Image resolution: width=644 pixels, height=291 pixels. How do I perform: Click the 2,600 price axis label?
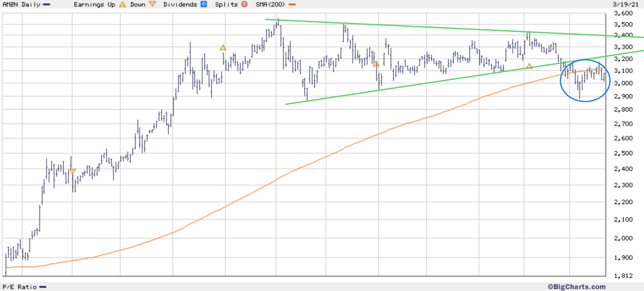[623, 138]
